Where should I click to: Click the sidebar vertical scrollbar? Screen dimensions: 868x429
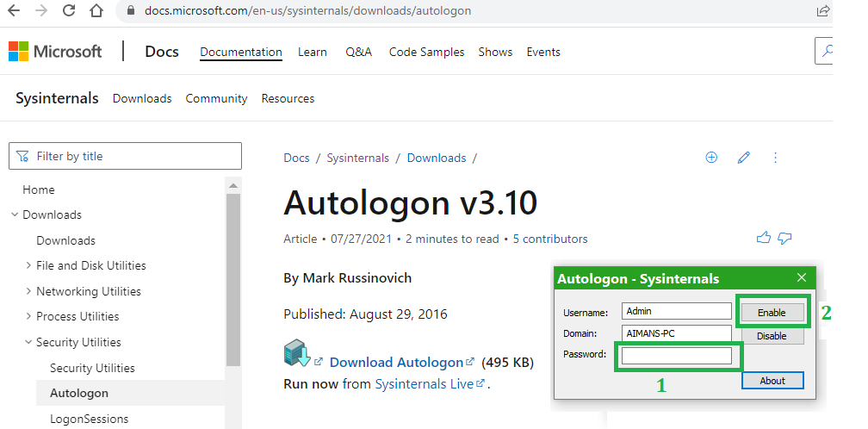pyautogui.click(x=232, y=276)
